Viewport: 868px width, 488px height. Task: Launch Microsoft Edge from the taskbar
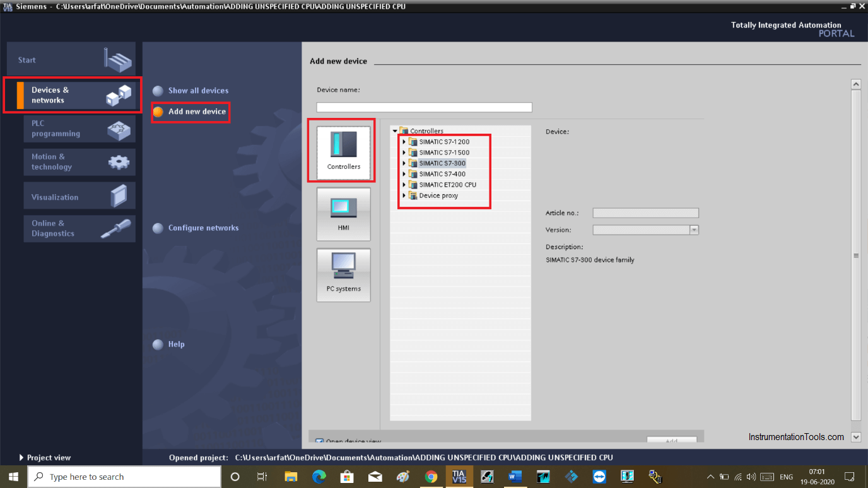coord(319,477)
